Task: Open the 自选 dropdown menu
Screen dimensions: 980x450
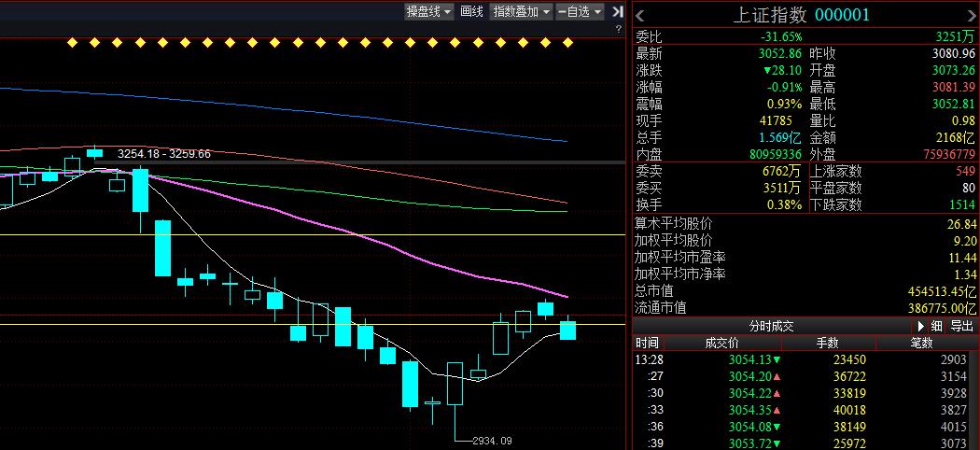Action: [x=580, y=11]
